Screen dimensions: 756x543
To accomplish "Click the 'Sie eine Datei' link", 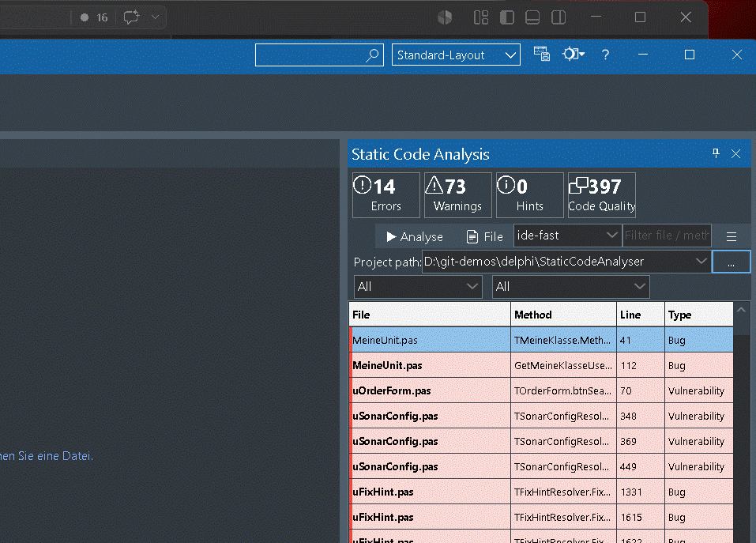I will [x=55, y=456].
